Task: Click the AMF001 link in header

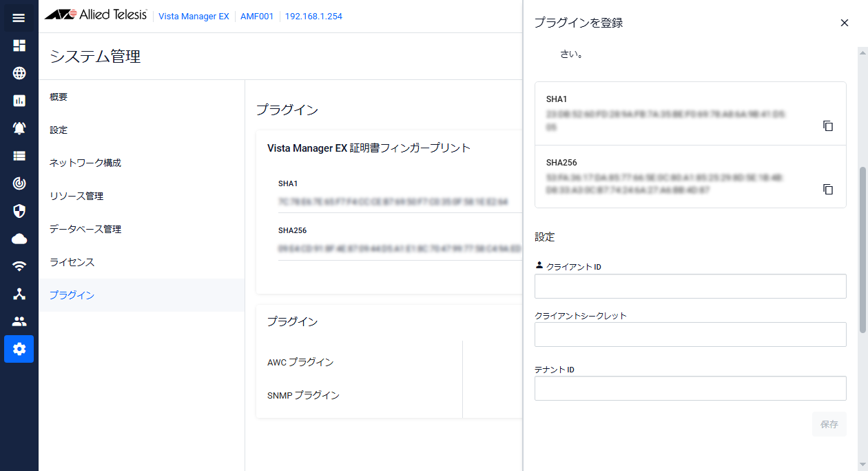Action: [x=255, y=16]
